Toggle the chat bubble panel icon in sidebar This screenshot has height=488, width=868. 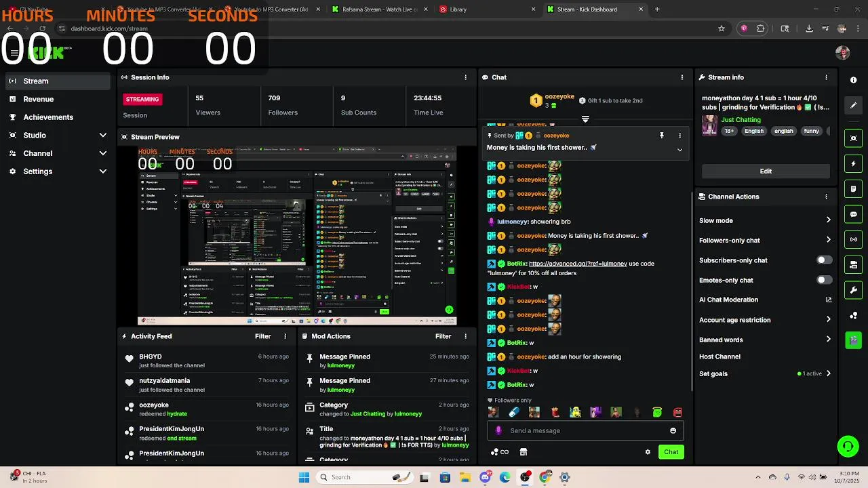point(853,214)
